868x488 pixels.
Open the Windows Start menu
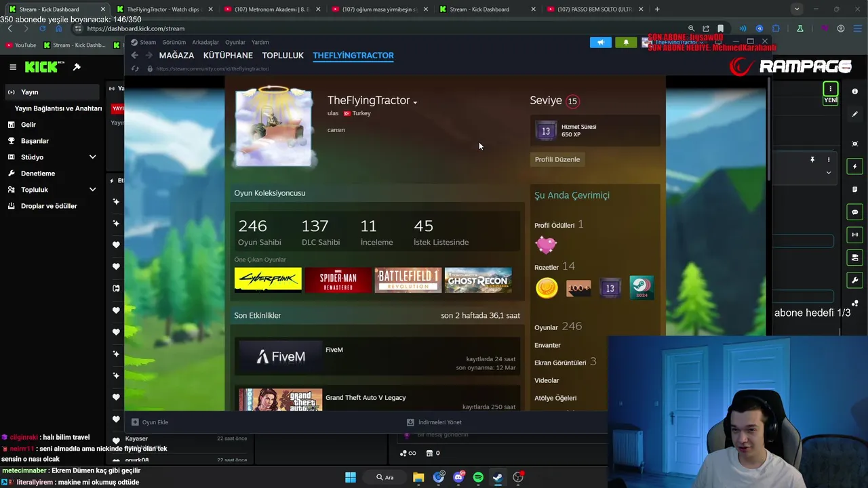point(351,477)
